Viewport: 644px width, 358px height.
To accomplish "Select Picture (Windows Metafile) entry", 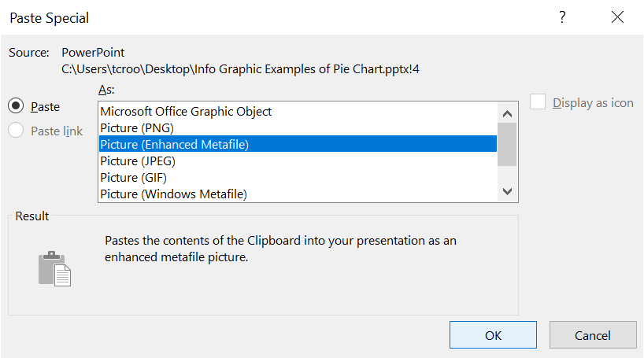I will 173,194.
